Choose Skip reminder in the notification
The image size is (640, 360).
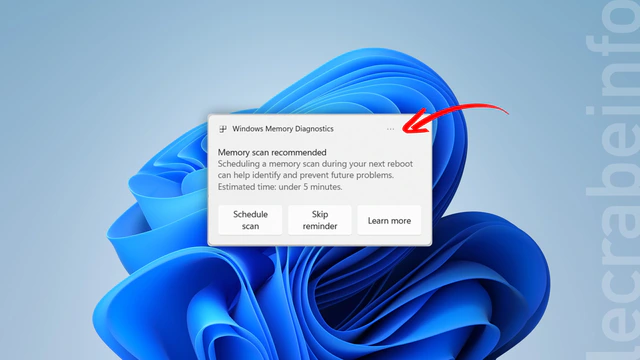coord(320,220)
